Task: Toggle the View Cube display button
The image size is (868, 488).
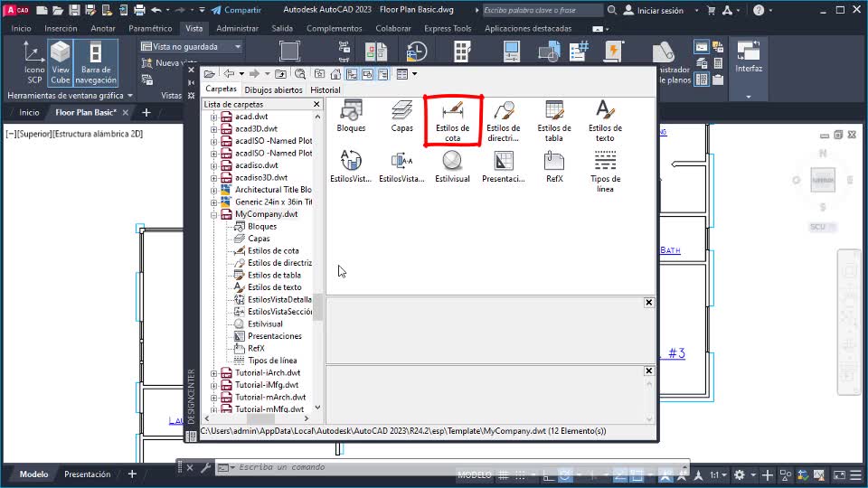Action: (61, 63)
